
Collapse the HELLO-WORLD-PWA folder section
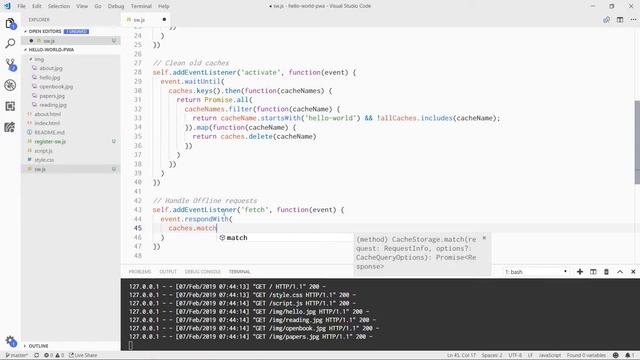pos(51,50)
